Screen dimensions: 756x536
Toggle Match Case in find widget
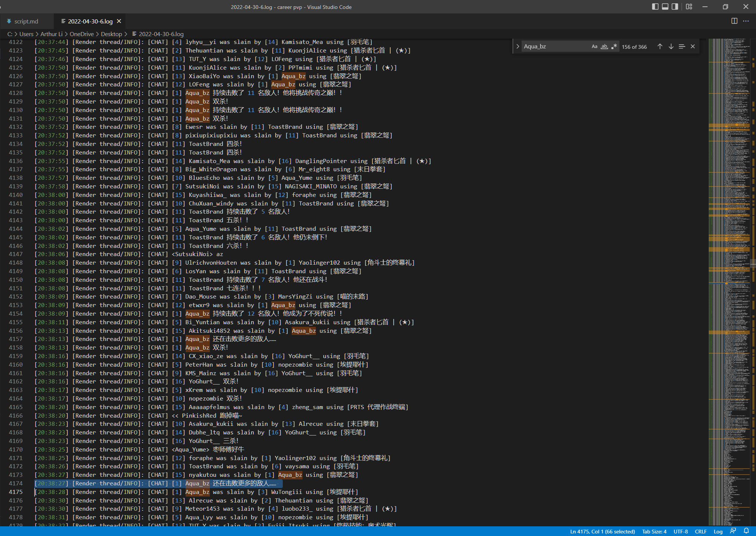[594, 47]
